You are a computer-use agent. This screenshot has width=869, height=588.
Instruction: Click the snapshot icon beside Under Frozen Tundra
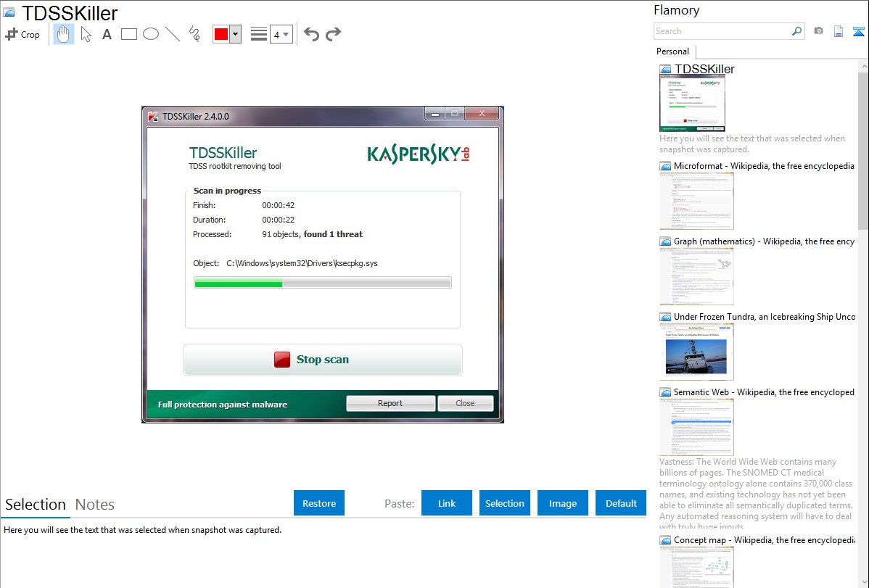(665, 317)
